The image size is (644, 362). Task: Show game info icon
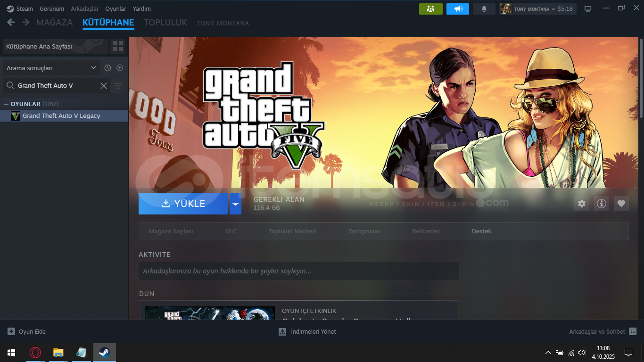click(602, 204)
